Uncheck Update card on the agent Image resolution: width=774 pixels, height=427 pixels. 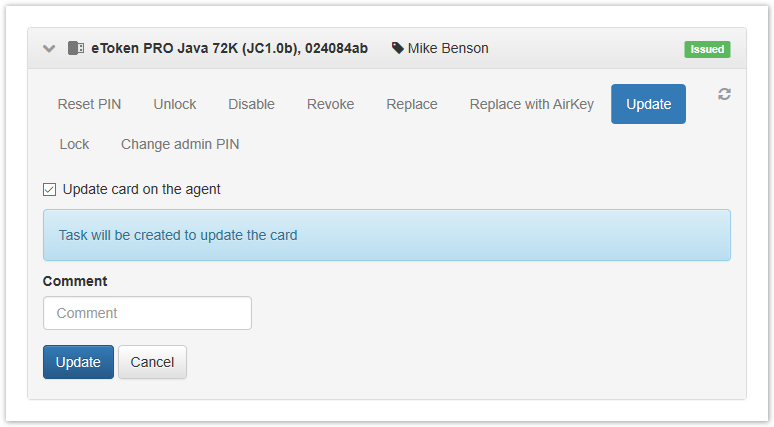click(50, 189)
